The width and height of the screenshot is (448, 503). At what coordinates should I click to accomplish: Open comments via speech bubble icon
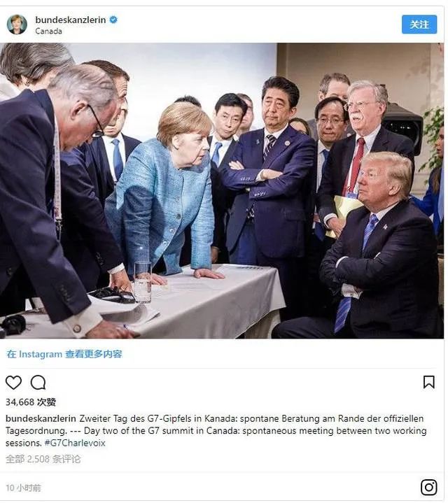point(38,383)
